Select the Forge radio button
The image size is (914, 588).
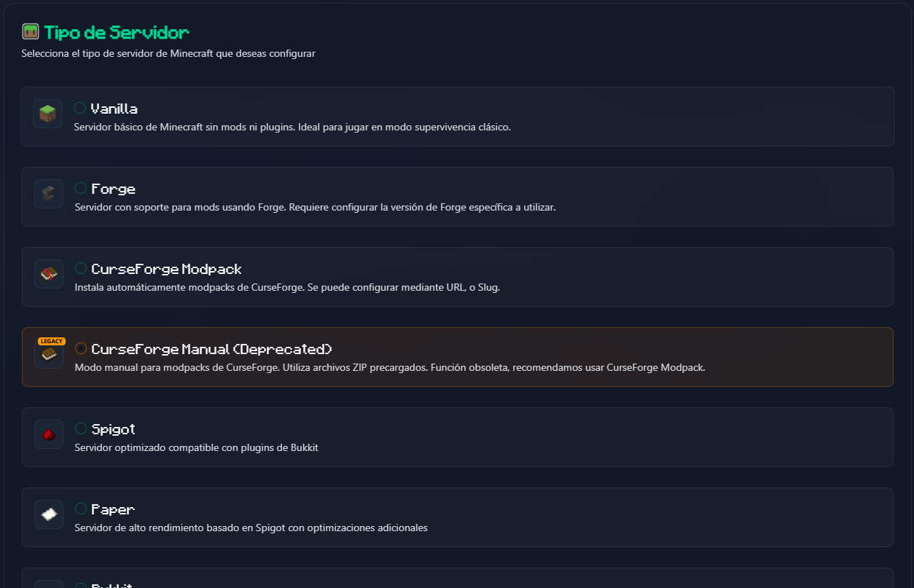click(x=81, y=188)
